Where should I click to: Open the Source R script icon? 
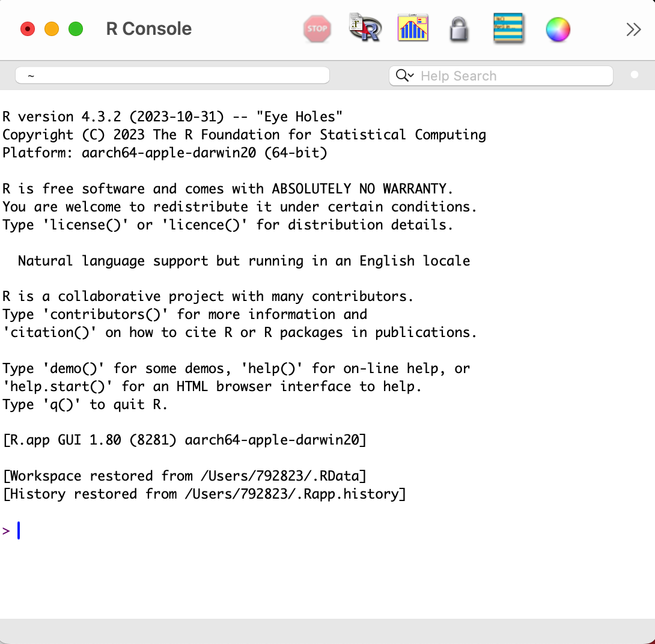(x=365, y=28)
